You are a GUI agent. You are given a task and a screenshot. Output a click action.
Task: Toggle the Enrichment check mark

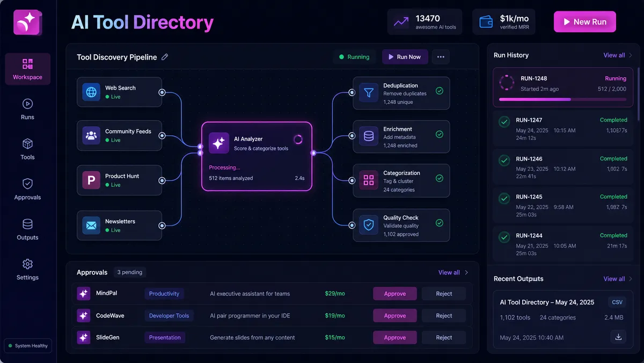click(440, 134)
